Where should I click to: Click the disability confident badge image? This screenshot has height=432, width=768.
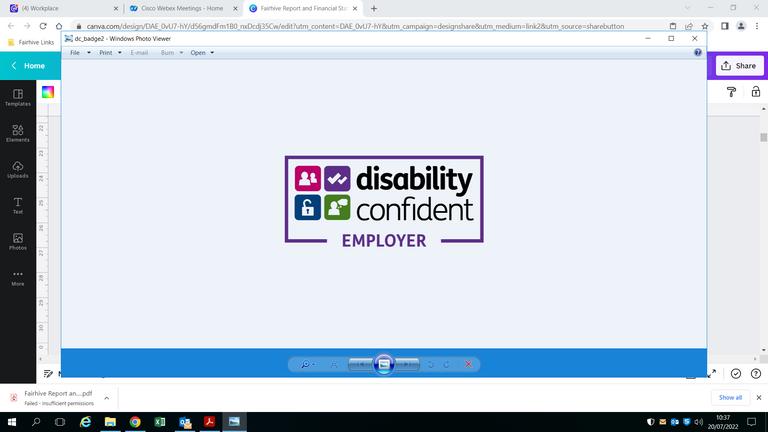click(384, 201)
